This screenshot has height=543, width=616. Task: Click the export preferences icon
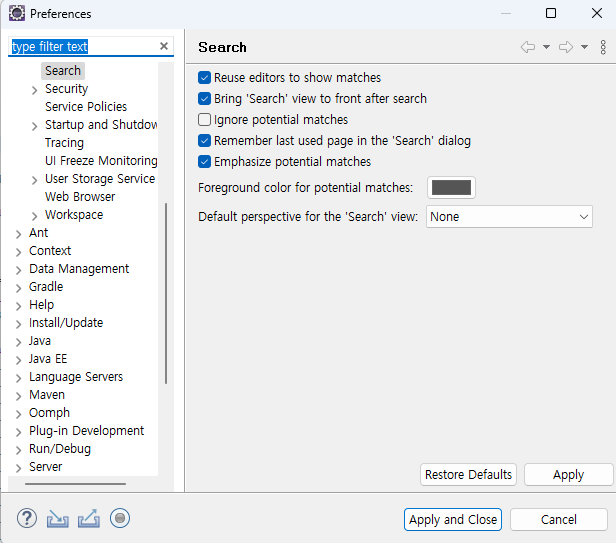point(89,519)
